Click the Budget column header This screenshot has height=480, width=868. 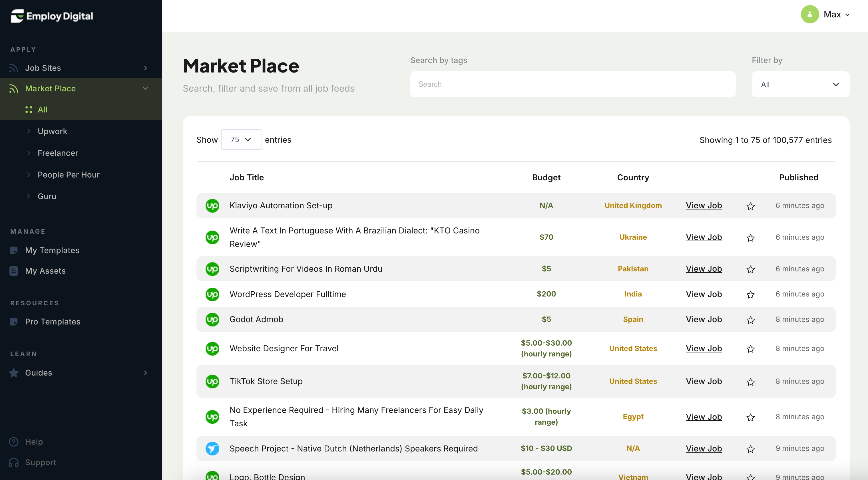(546, 178)
